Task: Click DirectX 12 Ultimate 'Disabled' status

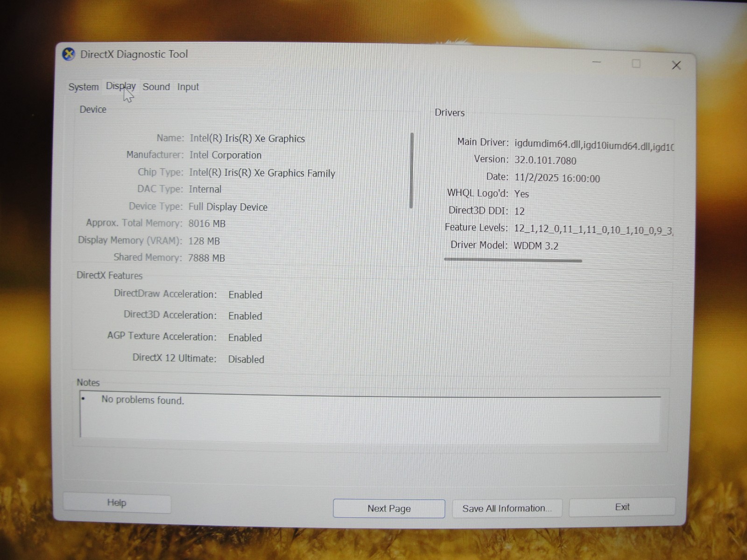Action: [x=246, y=359]
